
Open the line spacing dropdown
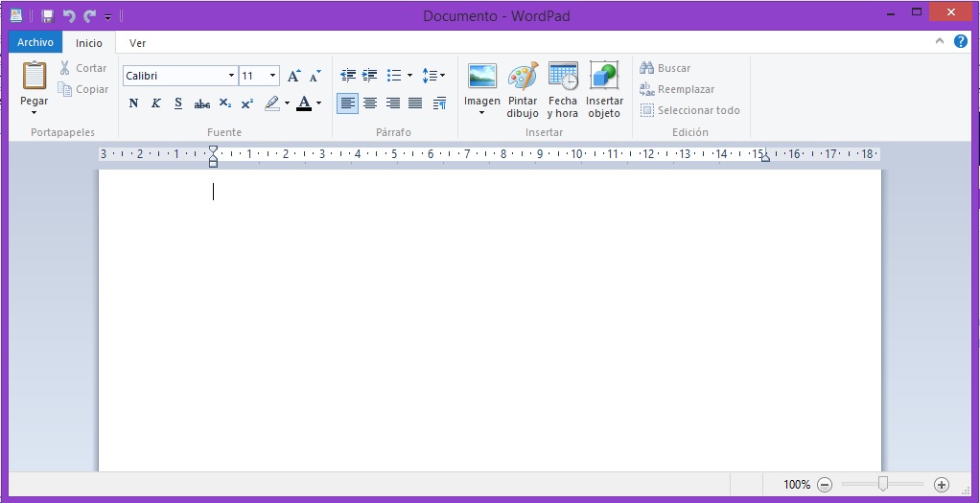(x=433, y=76)
